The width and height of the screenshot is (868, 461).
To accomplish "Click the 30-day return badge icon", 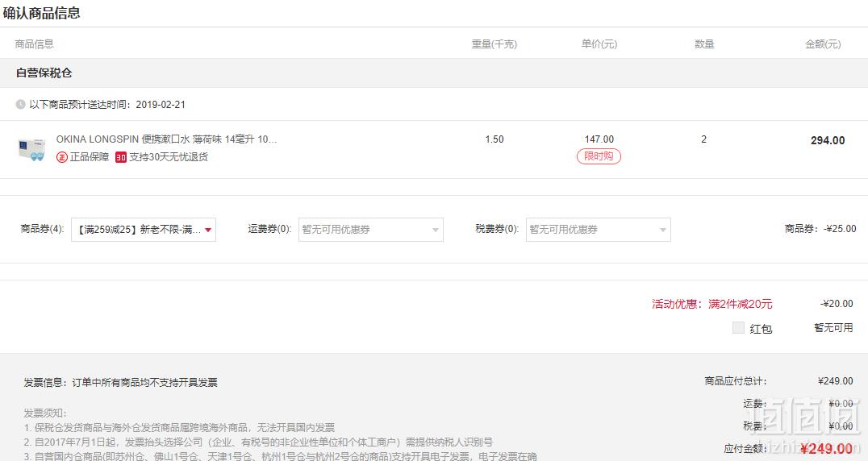I will tap(121, 157).
